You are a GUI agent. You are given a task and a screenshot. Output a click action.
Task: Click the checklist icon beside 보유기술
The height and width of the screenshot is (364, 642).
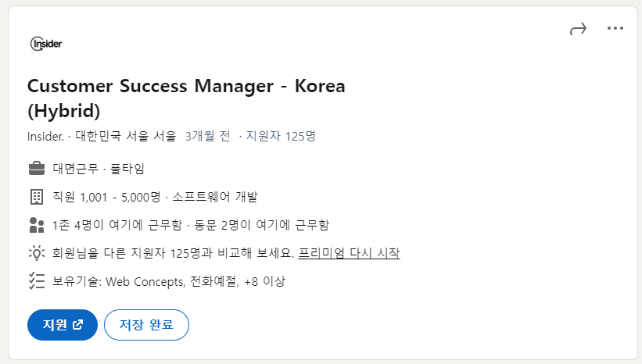36,281
